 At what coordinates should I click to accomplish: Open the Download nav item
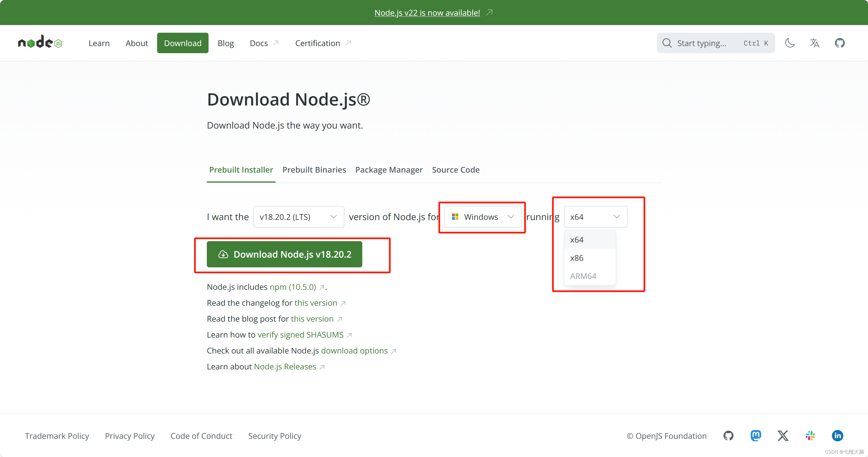183,43
